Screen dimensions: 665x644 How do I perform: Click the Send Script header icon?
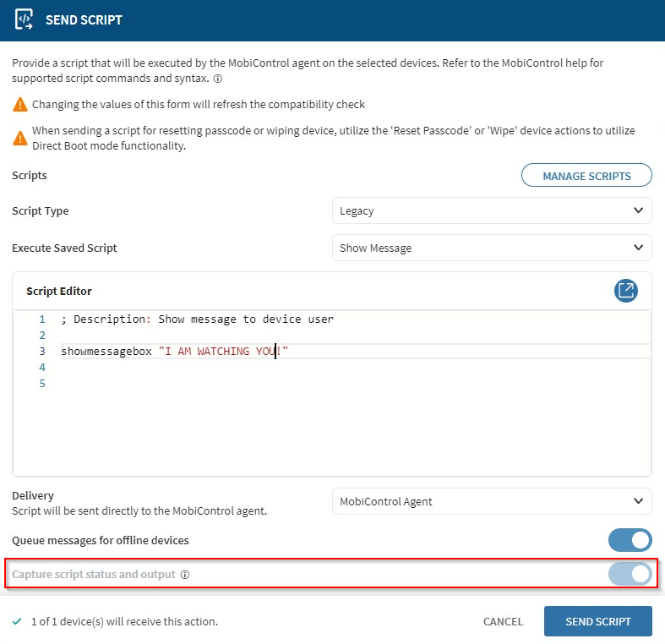click(25, 19)
